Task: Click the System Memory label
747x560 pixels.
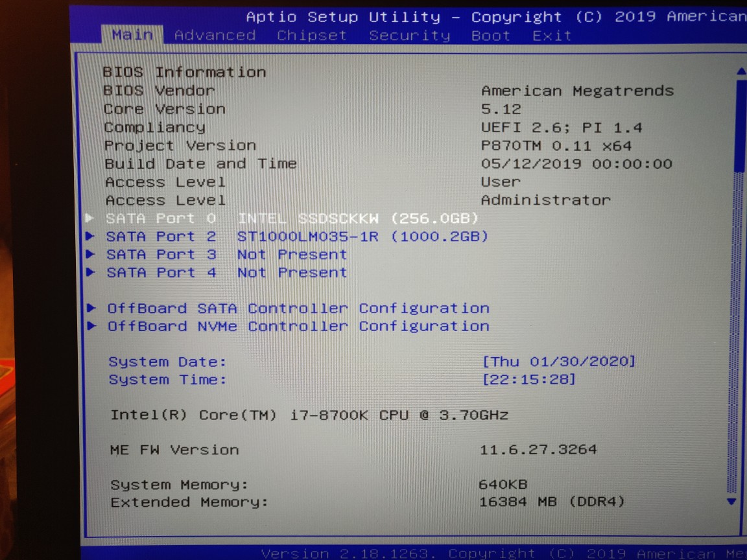Action: pos(179,485)
